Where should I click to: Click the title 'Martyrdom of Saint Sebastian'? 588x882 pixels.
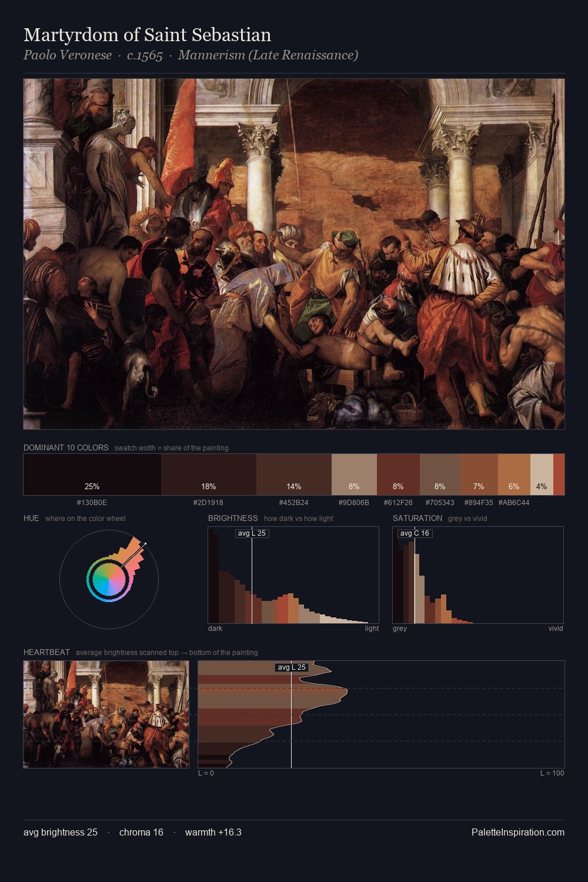coord(147,35)
